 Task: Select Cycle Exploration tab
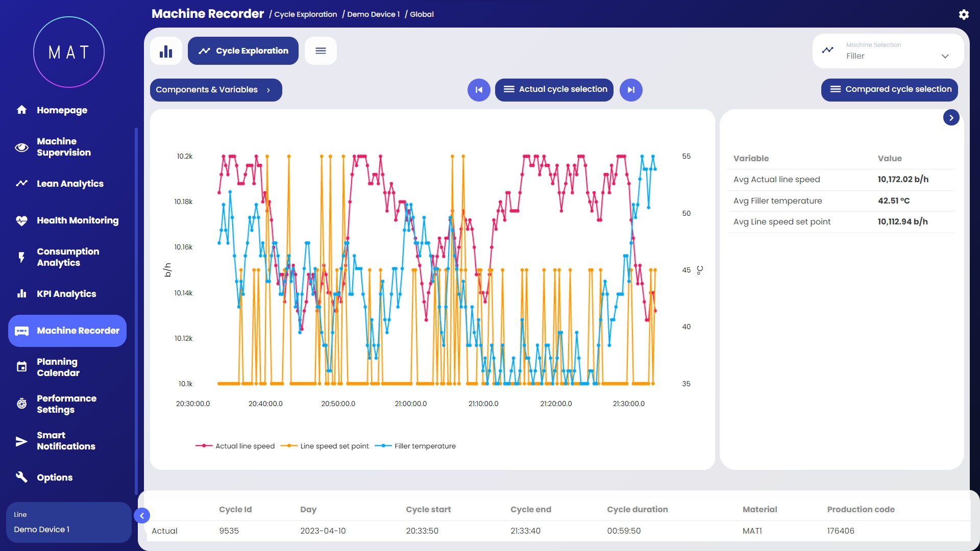coord(243,51)
